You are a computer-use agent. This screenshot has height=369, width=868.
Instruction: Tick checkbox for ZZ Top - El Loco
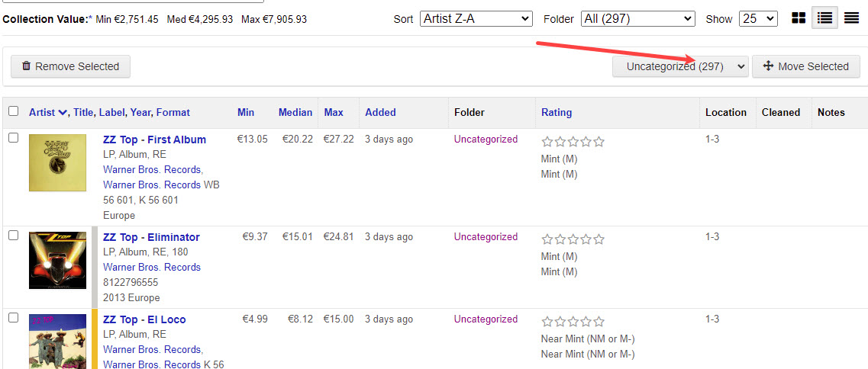click(13, 318)
